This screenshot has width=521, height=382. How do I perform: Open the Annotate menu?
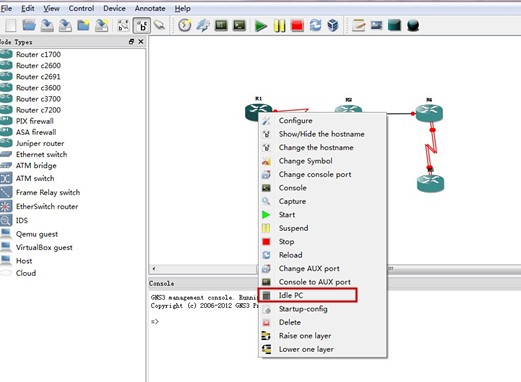(150, 8)
